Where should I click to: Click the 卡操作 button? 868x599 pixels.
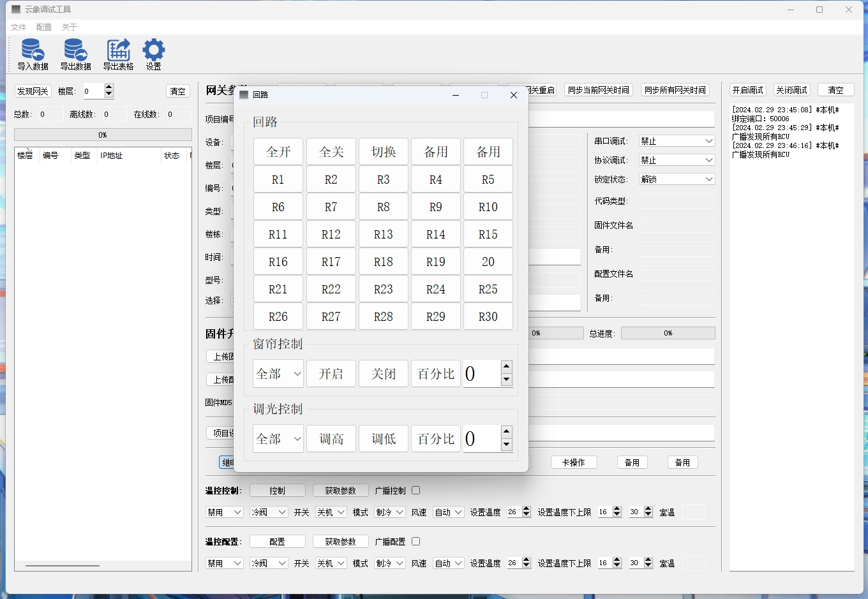574,462
